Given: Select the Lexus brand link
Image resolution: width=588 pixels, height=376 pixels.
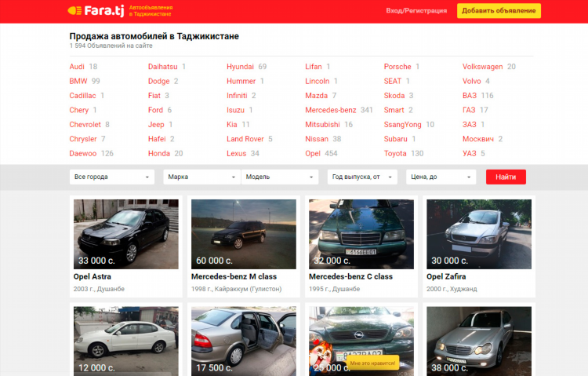Looking at the screenshot, I should 236,153.
